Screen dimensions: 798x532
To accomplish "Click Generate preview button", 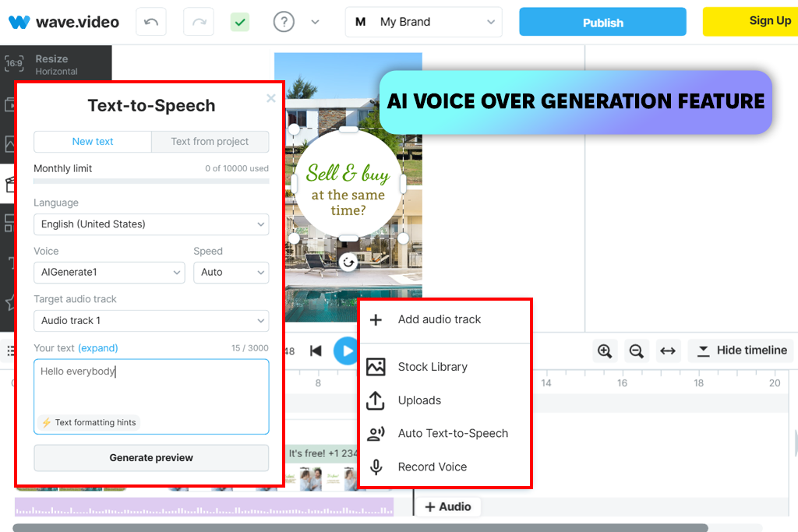I will [x=151, y=458].
